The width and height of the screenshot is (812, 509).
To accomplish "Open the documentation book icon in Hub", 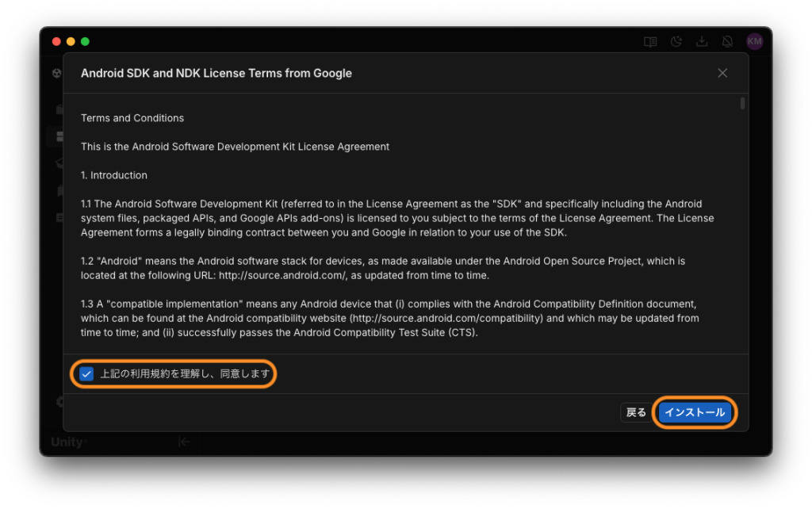I will pos(650,41).
